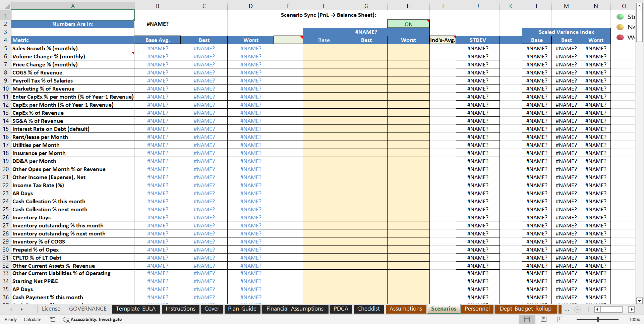Click the Page Break Preview icon
The width and height of the screenshot is (644, 324).
point(560,319)
